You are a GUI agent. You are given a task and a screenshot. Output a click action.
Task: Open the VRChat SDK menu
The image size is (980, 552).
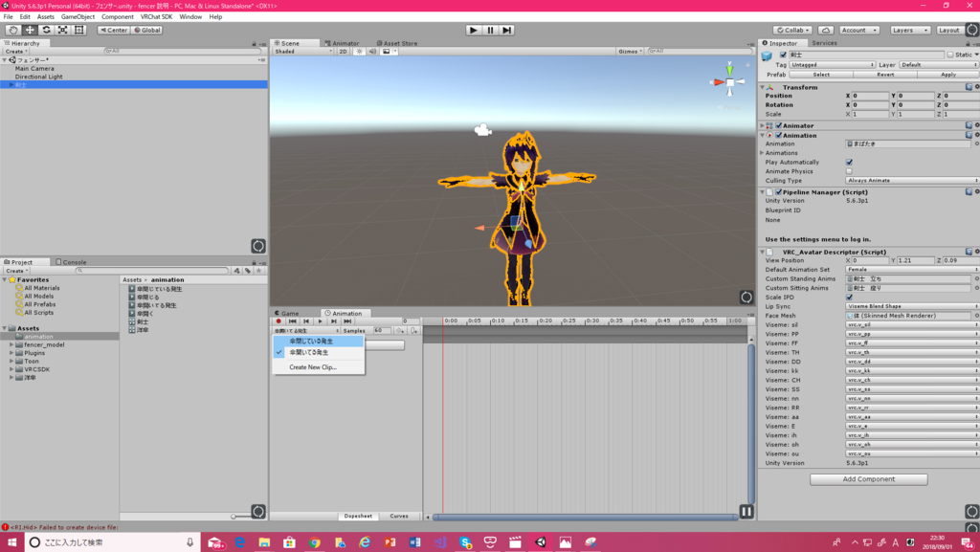[156, 17]
